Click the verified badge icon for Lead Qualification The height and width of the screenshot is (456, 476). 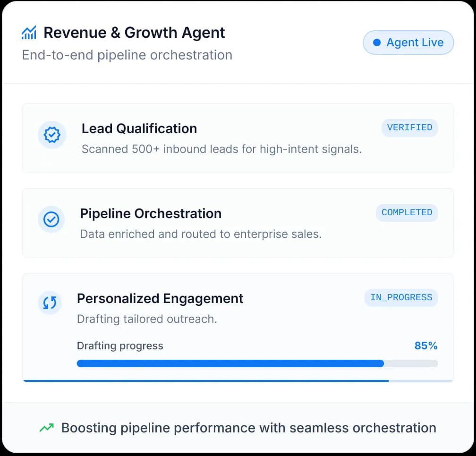(52, 135)
